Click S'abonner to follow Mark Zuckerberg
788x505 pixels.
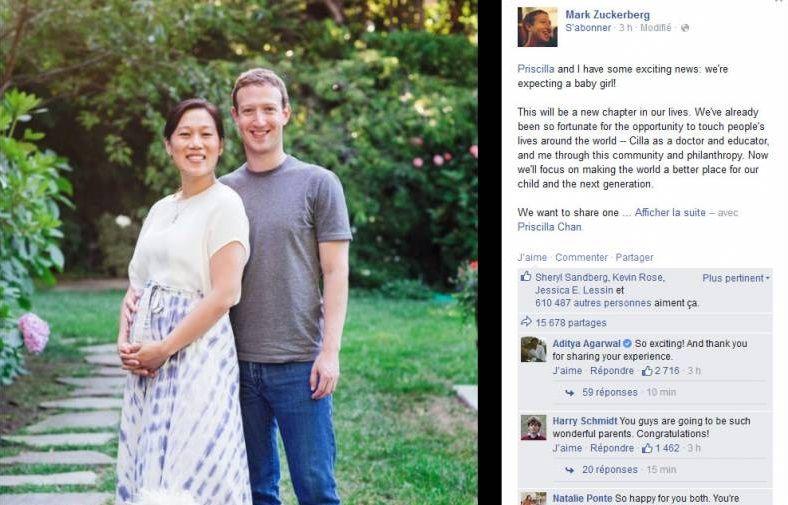(x=587, y=28)
